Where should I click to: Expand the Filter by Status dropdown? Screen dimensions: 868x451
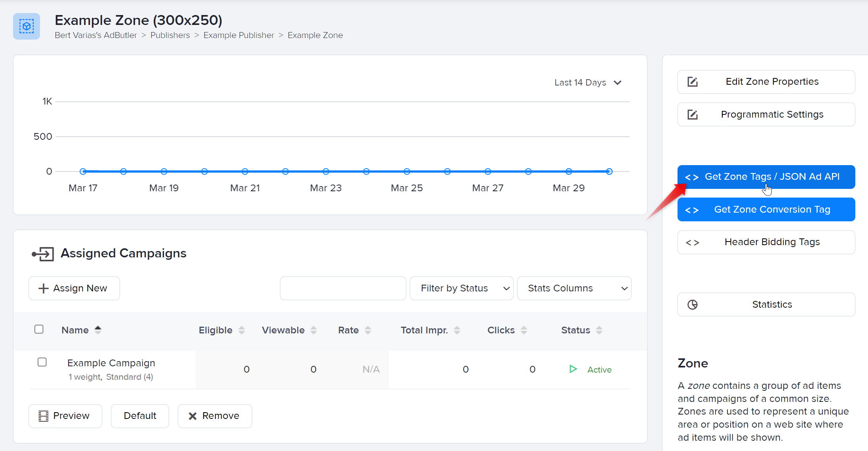461,288
